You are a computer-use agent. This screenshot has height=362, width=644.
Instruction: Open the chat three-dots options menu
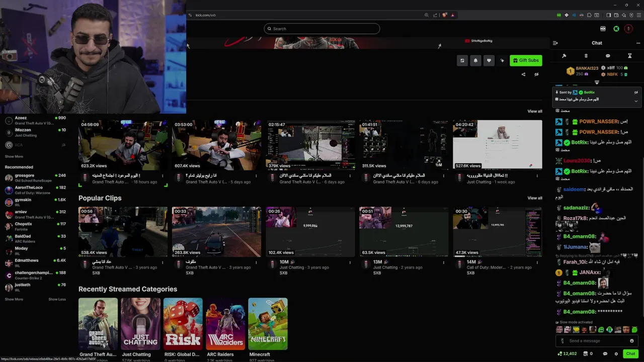click(x=638, y=43)
